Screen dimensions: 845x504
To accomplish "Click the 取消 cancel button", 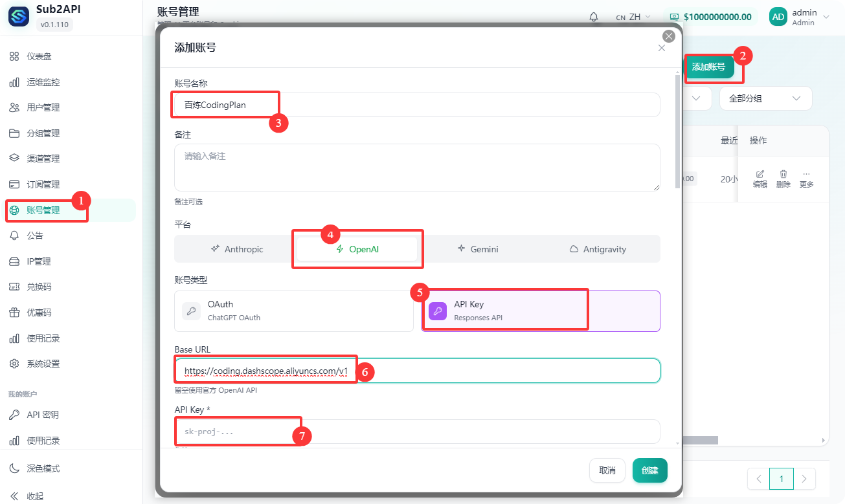I will point(607,470).
